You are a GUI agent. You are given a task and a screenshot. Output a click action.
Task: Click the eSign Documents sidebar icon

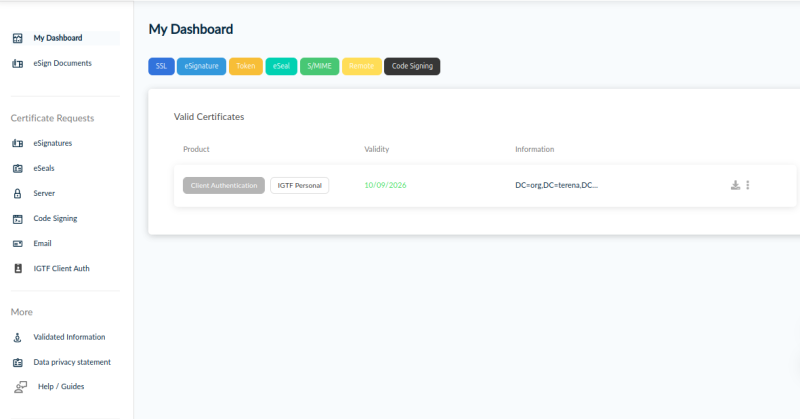click(x=17, y=63)
